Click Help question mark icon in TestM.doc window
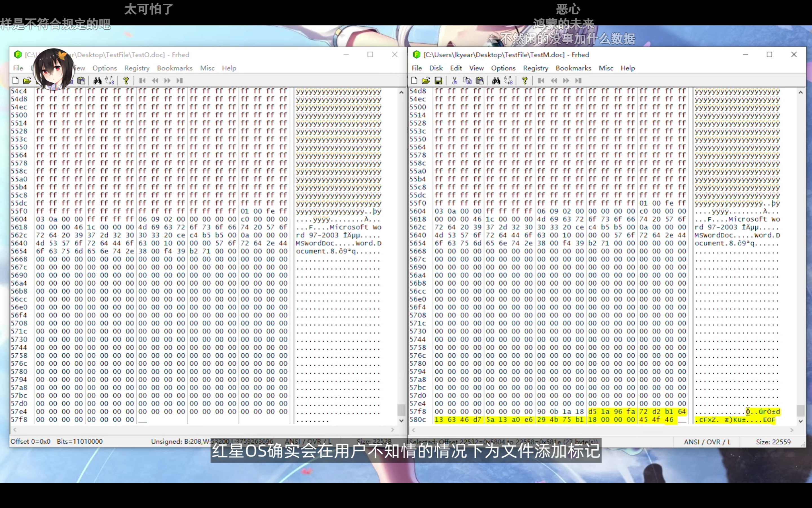Screen dimensions: 812x508 525,81
